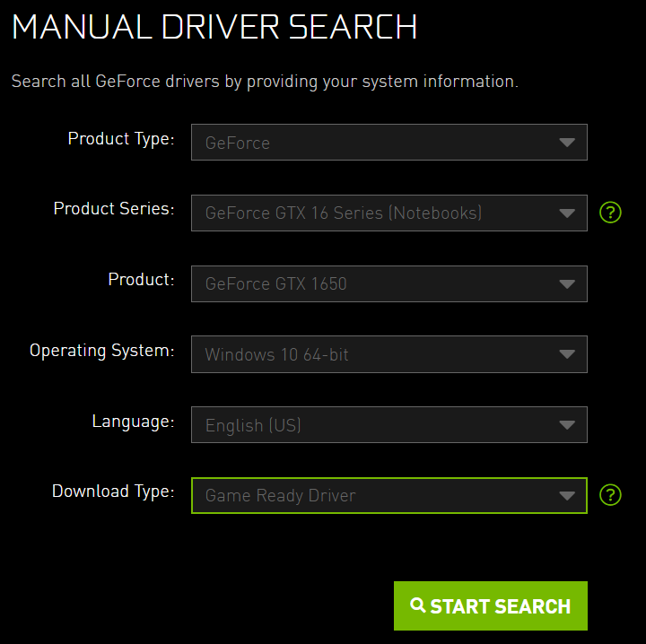Open the Product Series dropdown

click(x=388, y=213)
